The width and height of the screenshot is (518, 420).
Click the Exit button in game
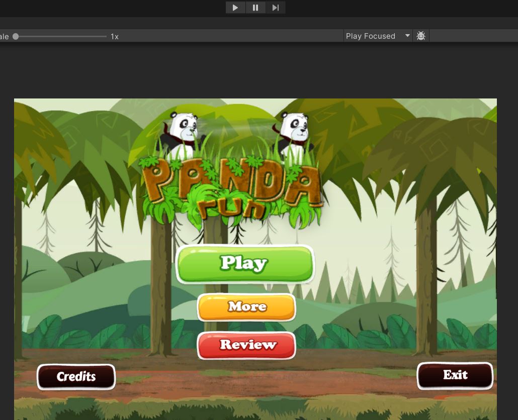pyautogui.click(x=455, y=375)
